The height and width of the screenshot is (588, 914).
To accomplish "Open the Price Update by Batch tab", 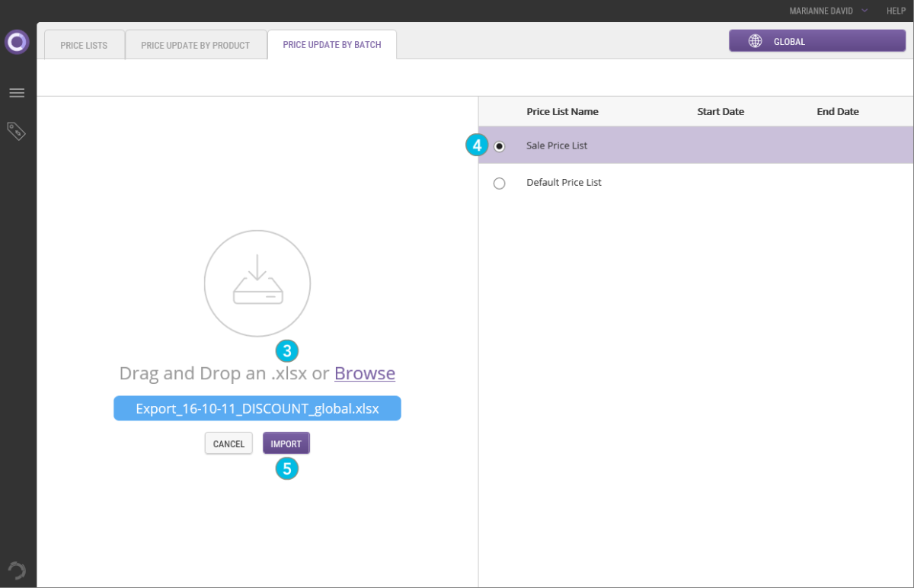I will coord(331,45).
